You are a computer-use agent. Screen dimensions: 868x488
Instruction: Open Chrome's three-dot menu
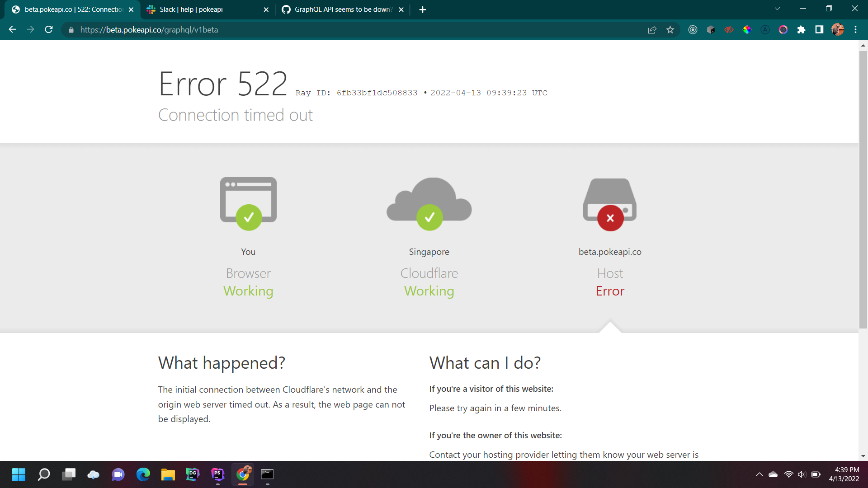(x=856, y=30)
